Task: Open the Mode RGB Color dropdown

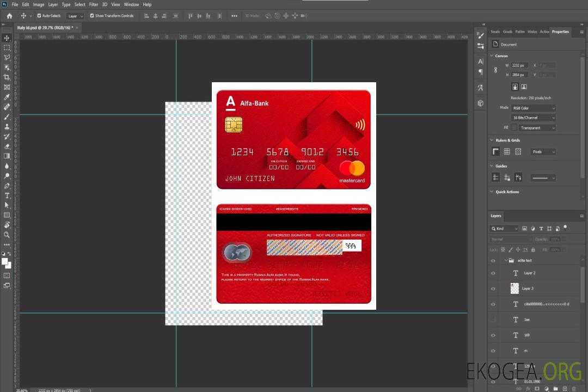Action: (x=533, y=108)
